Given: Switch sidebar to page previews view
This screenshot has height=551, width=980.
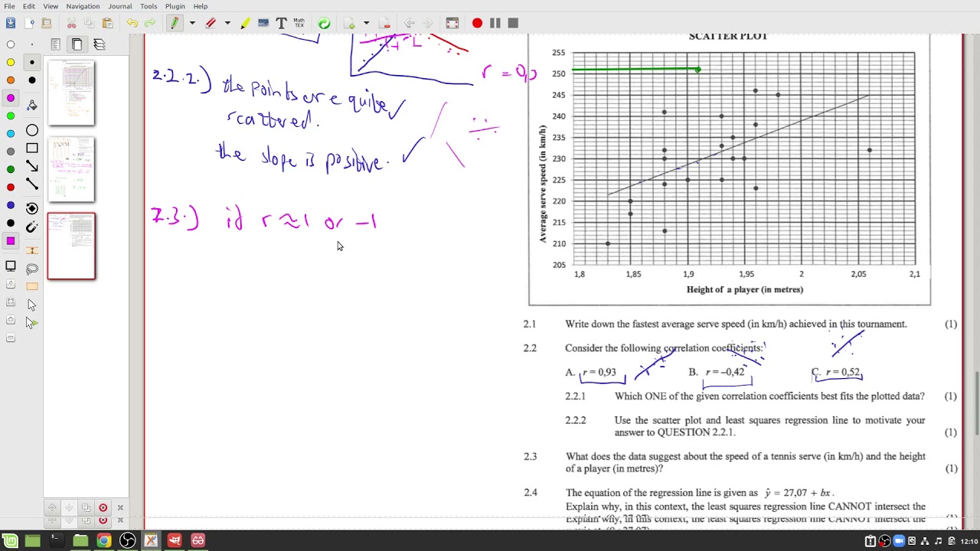Looking at the screenshot, I should (x=77, y=44).
